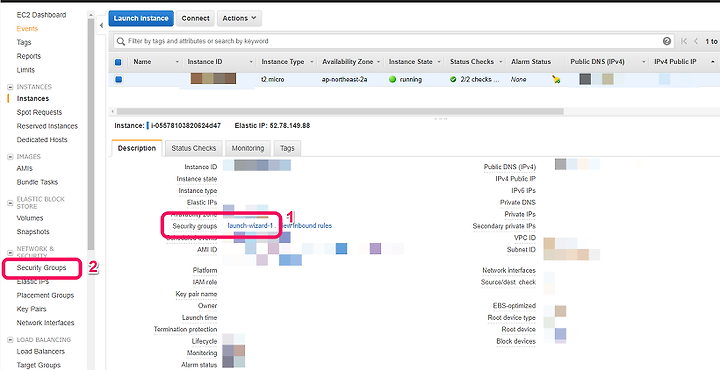Collapse the ELASTIC BLOCK STORE section
The image size is (720, 370).
[10, 202]
